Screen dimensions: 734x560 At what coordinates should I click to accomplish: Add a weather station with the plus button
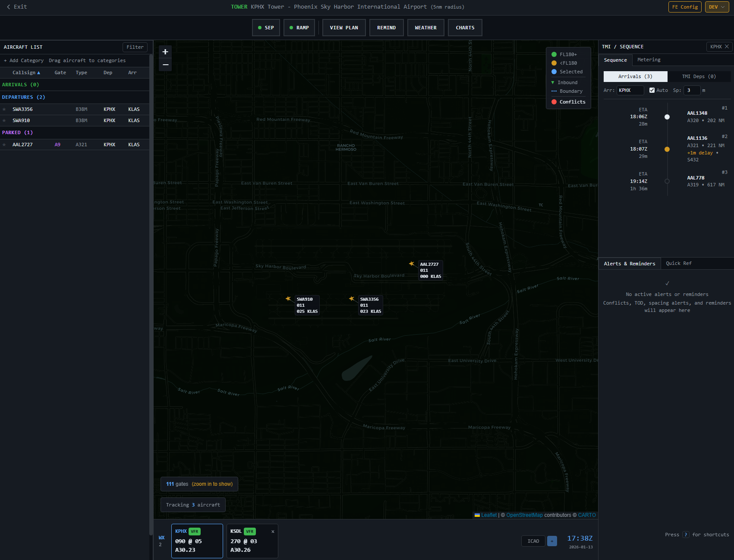[552, 541]
